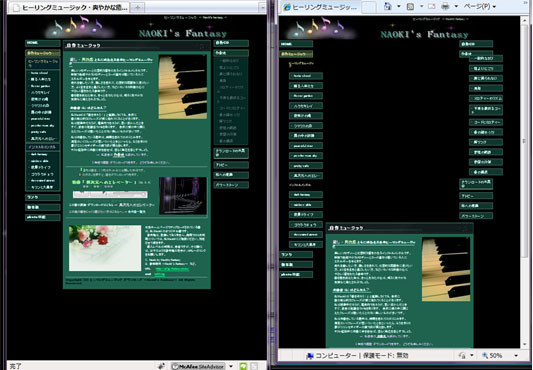Image resolution: width=533 pixels, height=370 pixels.
Task: Click the embedded audio player bar in the left browser
Action: pos(110,194)
